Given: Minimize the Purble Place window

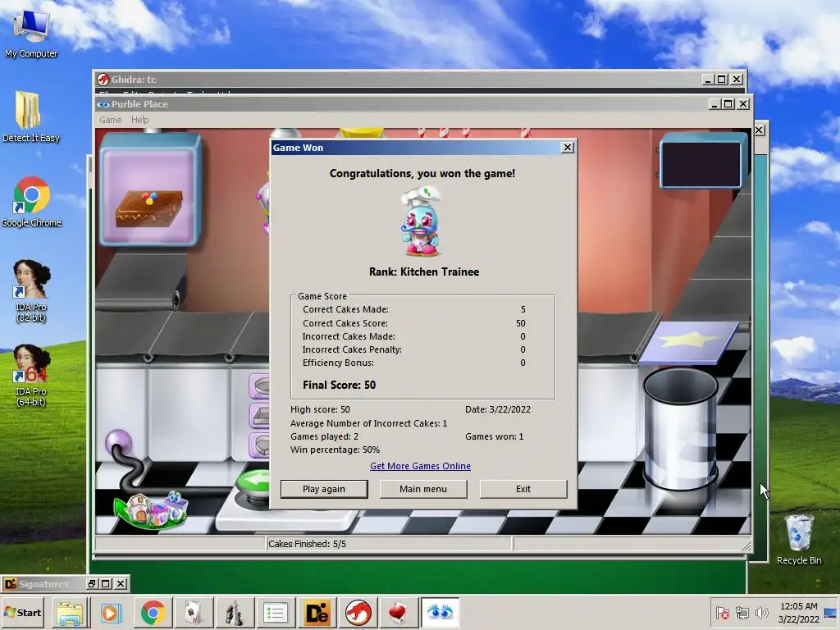Looking at the screenshot, I should 714,104.
